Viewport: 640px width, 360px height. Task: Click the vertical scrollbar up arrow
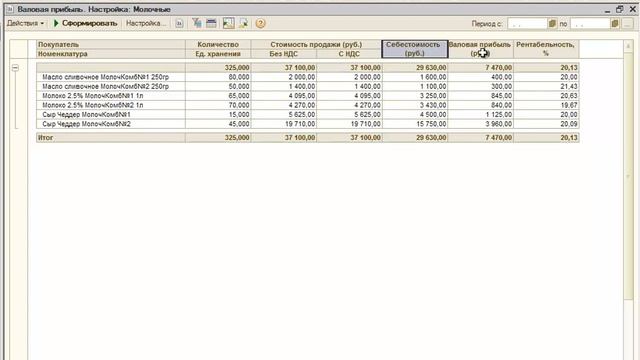coord(628,46)
